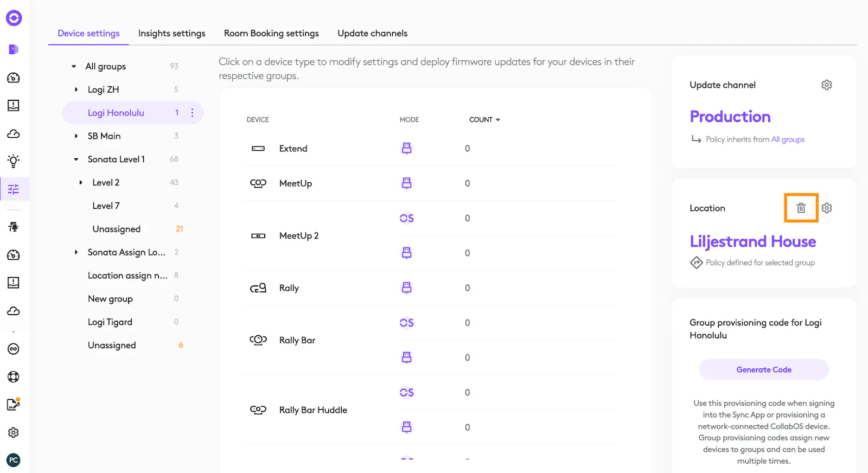
Task: Open Logi Honolulu three-dot options menu
Action: (x=192, y=113)
